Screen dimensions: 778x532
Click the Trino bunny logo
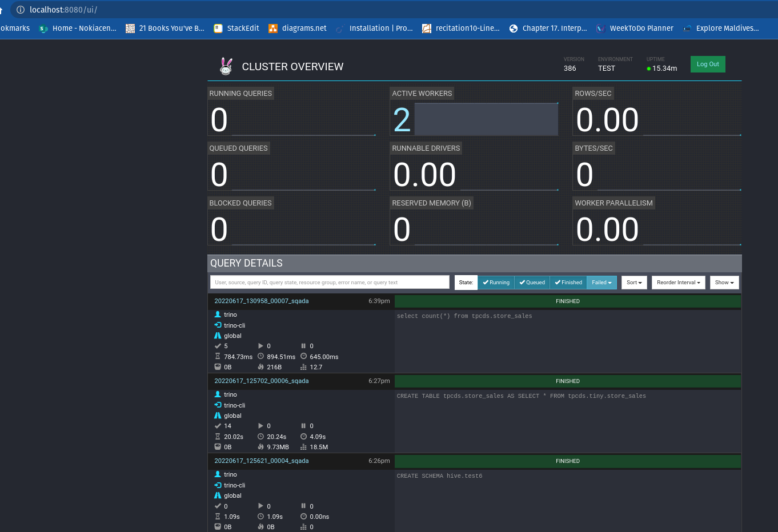point(226,66)
